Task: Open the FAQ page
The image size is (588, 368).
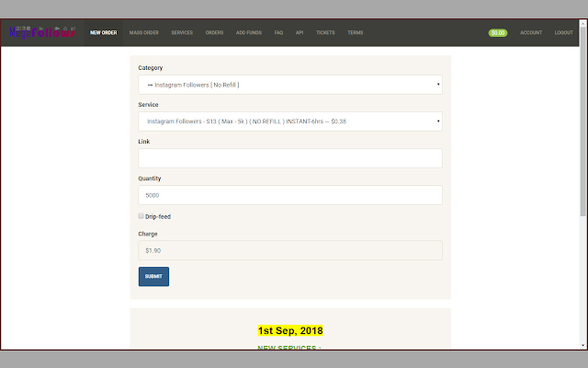Action: (x=278, y=33)
